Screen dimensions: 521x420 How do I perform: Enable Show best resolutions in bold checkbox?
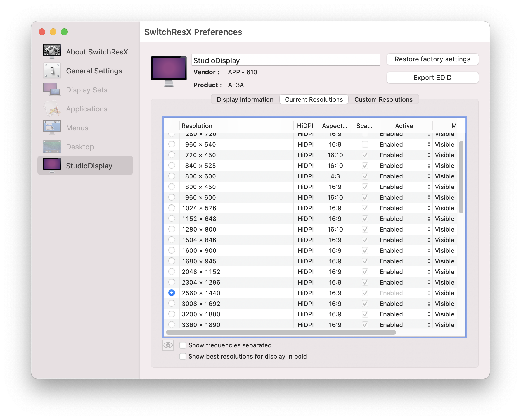pyautogui.click(x=183, y=356)
